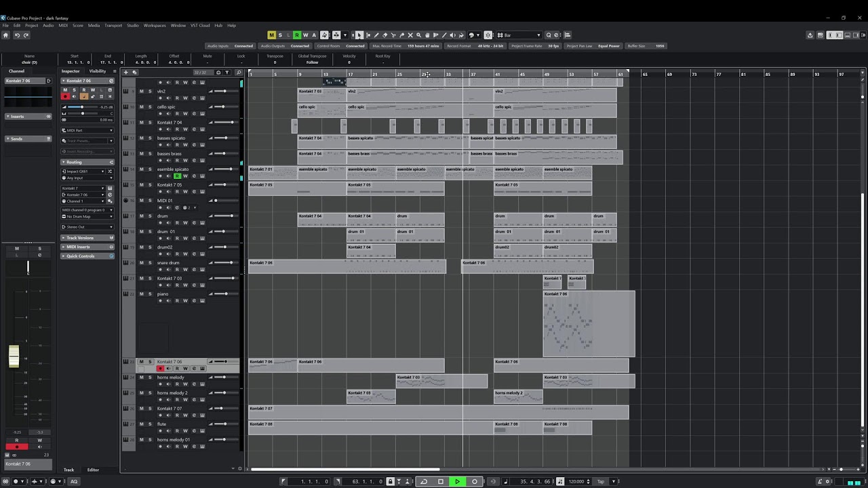Select the Split scissors tool

tap(393, 35)
